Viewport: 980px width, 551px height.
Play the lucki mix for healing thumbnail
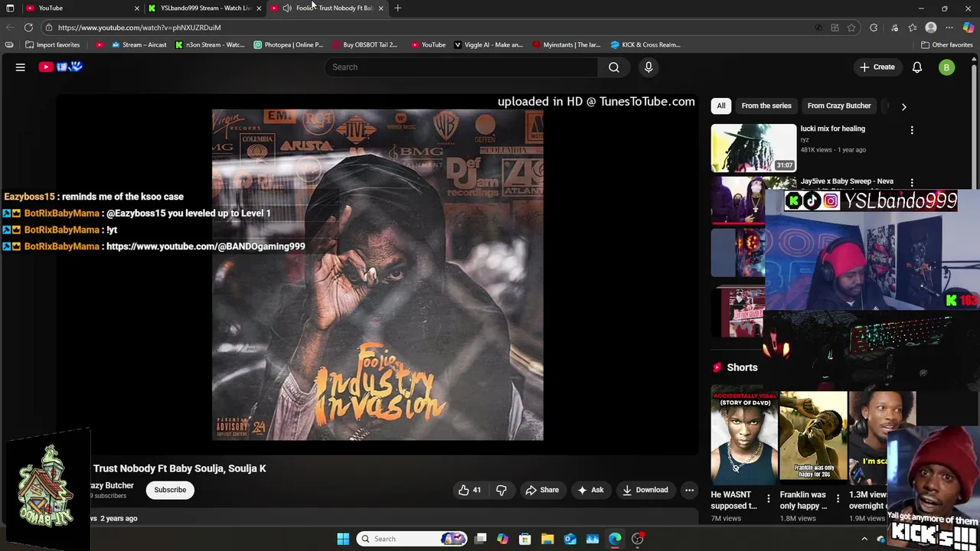(753, 148)
